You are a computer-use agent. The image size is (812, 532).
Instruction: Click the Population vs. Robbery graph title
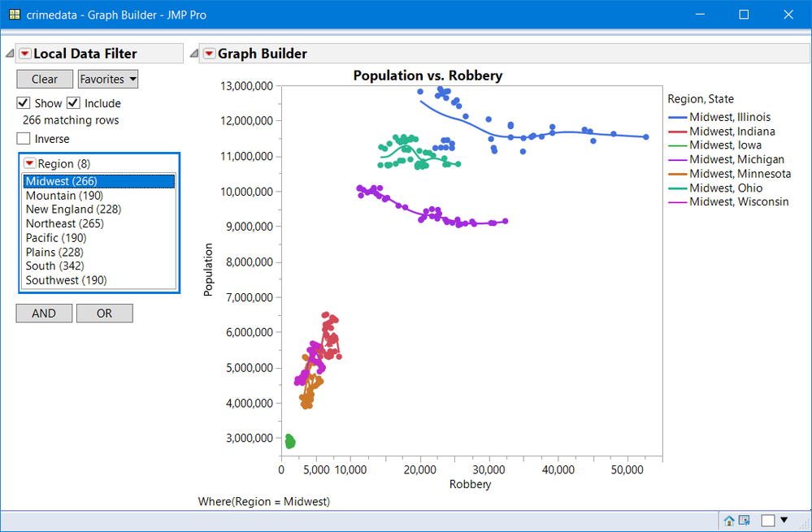tap(428, 76)
